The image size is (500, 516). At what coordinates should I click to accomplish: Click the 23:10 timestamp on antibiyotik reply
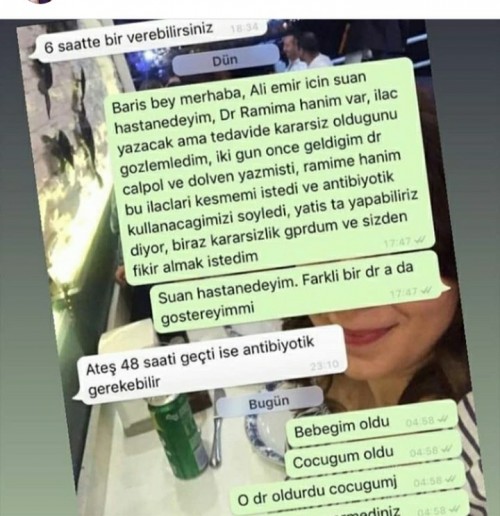coord(324,365)
